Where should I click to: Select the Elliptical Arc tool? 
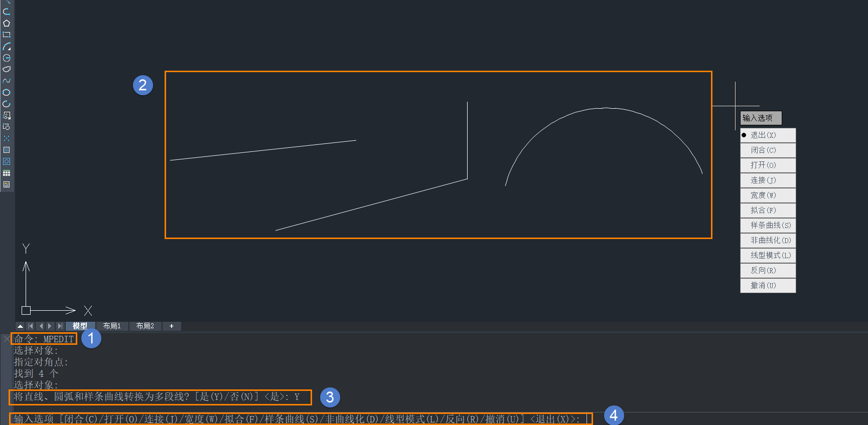click(7, 104)
